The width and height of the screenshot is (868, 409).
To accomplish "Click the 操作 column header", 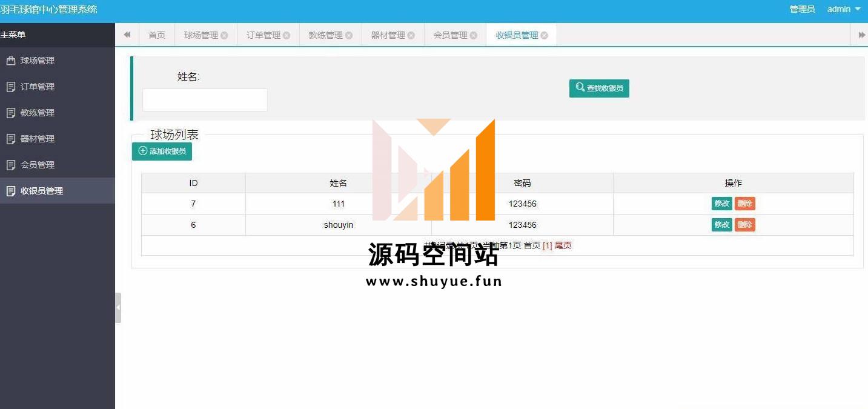I will click(734, 183).
